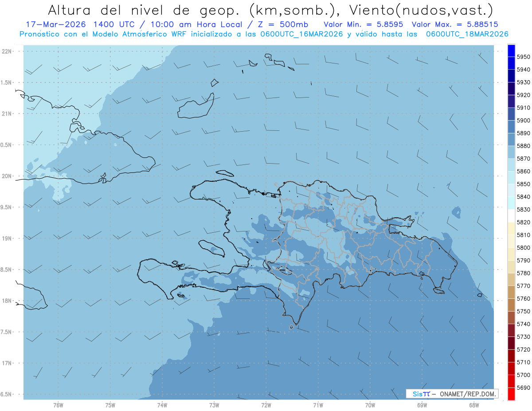This screenshot has width=532, height=411.
Task: Click the '69W' longitude label
Action: 422,405
